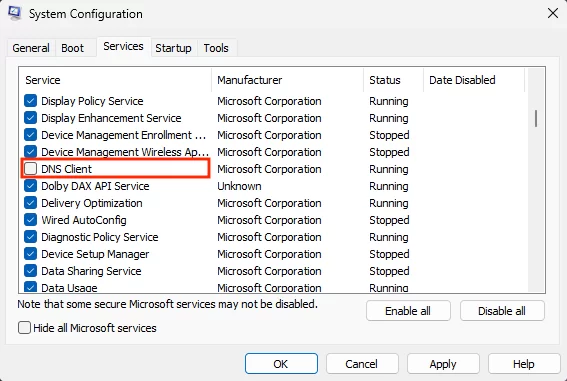Click Running status of Display Policy Service
This screenshot has height=381, width=567.
pyautogui.click(x=389, y=101)
